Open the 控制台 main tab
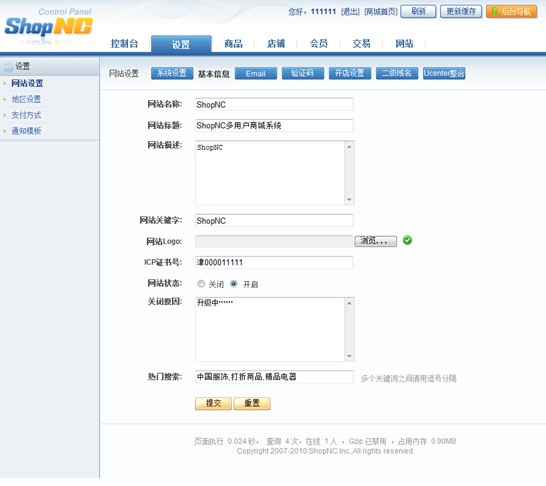 (x=124, y=44)
